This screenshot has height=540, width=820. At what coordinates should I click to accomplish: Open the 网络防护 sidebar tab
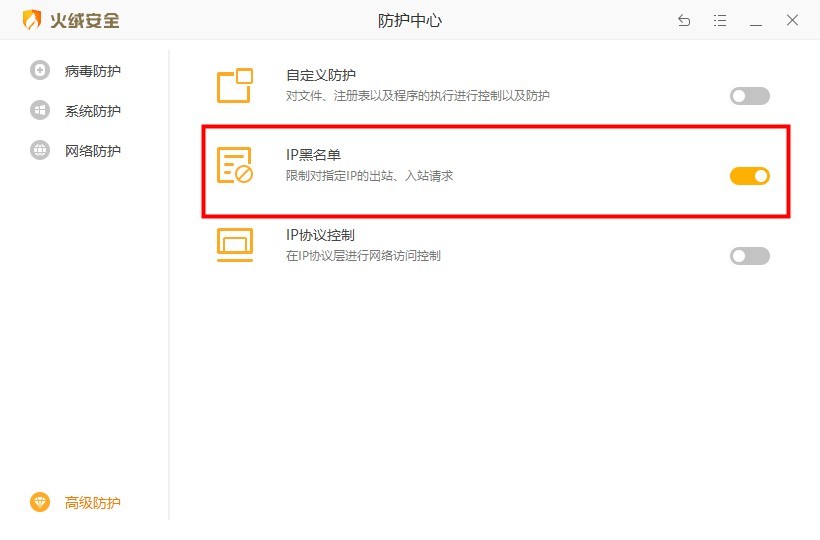(x=93, y=151)
